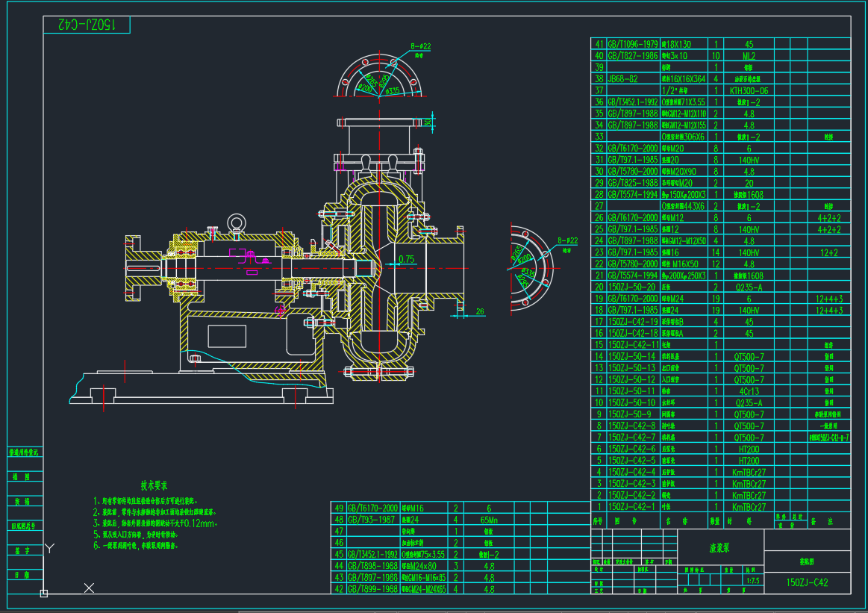Click the X axis marker of the UCS

89,588
